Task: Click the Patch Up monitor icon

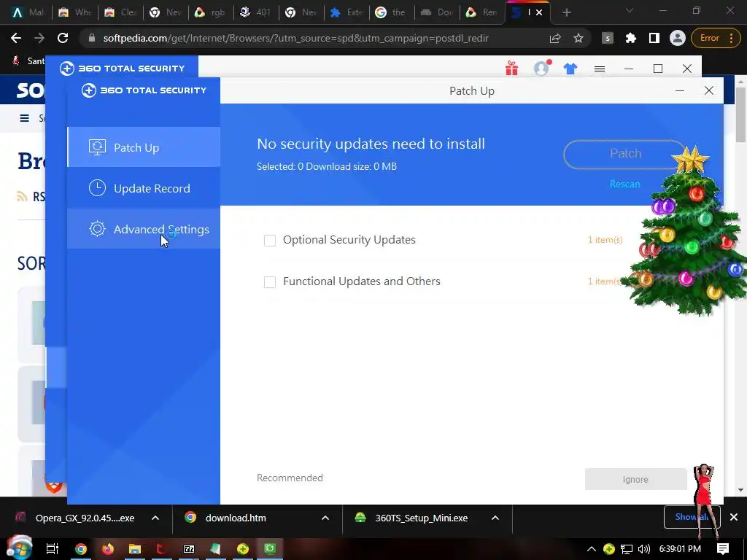Action: pyautogui.click(x=97, y=147)
